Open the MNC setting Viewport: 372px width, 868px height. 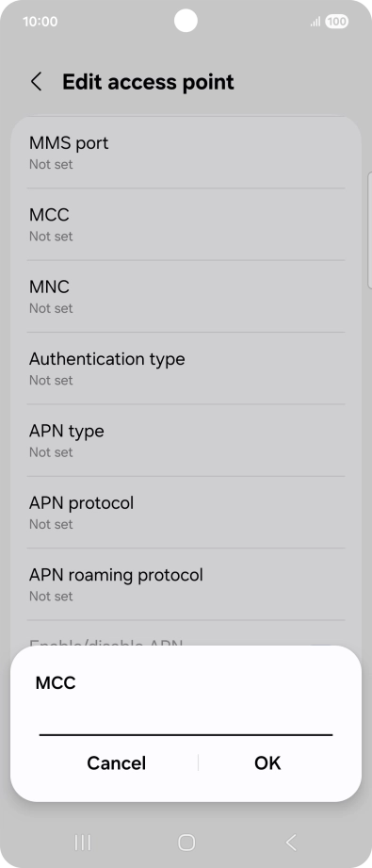coord(186,296)
